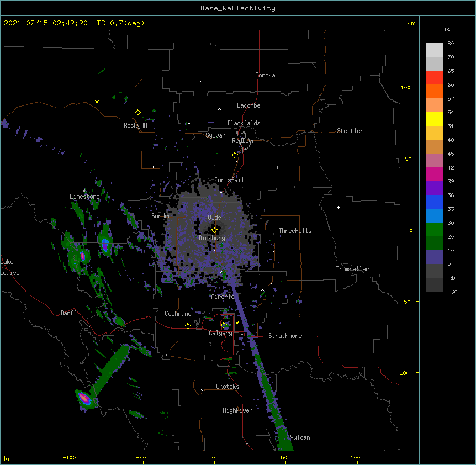This screenshot has width=476, height=465.
Task: Select the Okotoks label
Action: click(x=228, y=387)
